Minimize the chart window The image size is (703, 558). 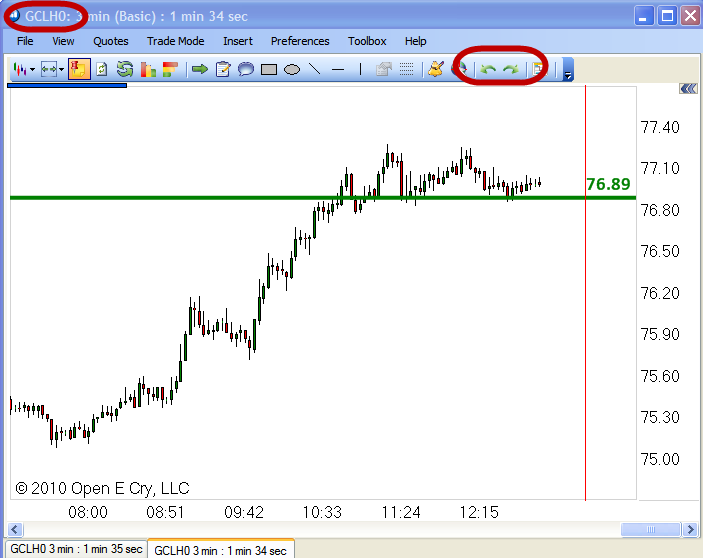(644, 17)
